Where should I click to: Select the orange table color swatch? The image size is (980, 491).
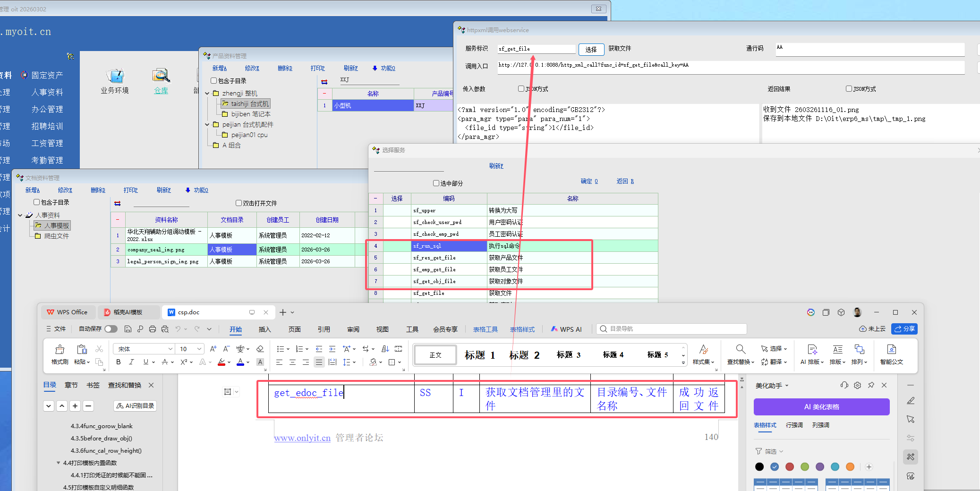(850, 467)
